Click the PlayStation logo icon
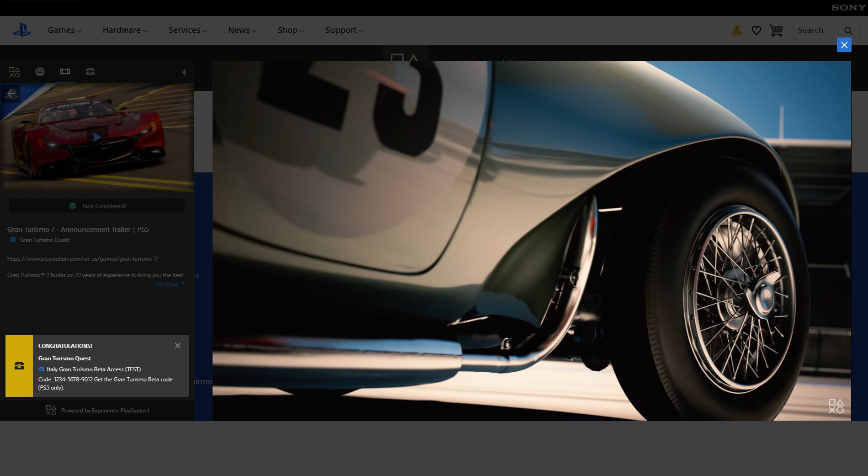The width and height of the screenshot is (868, 476). (x=22, y=30)
